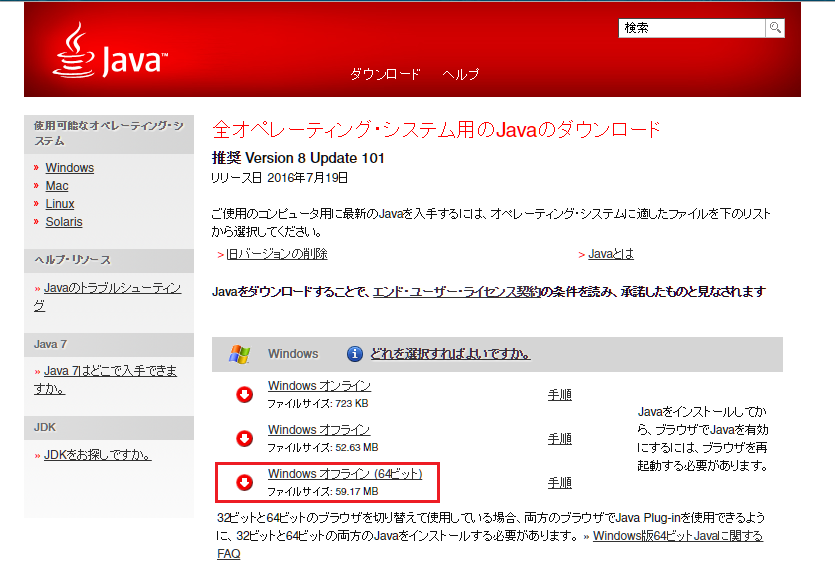Focus the 検索 search input field

pyautogui.click(x=692, y=28)
